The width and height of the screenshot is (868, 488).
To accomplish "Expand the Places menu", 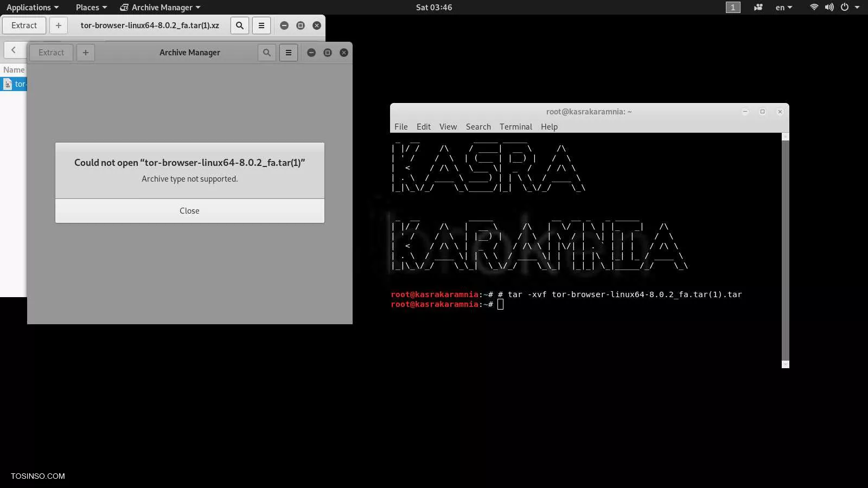I will [91, 7].
